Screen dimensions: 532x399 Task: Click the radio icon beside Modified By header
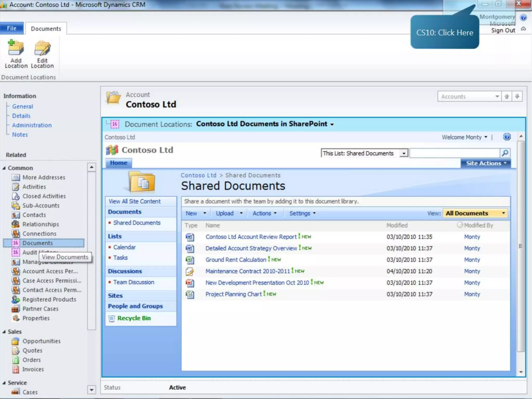pyautogui.click(x=460, y=225)
